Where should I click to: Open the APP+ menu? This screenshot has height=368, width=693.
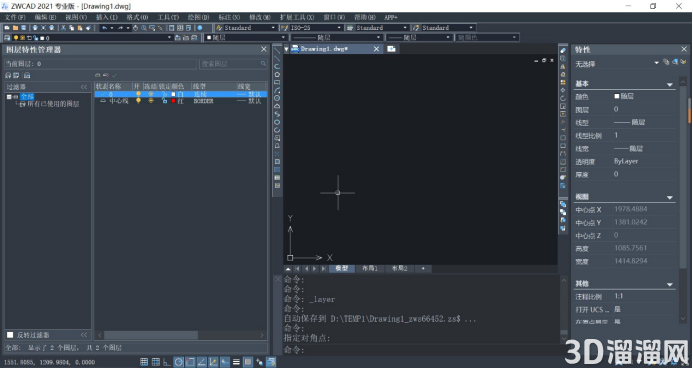click(391, 17)
